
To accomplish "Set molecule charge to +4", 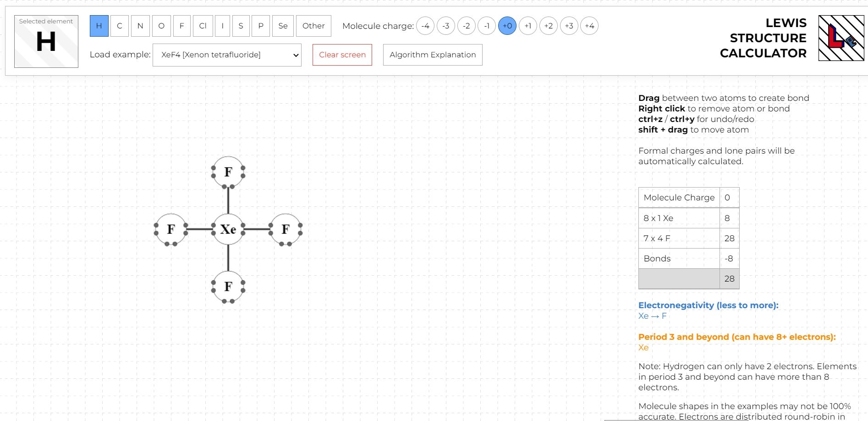I will click(589, 26).
